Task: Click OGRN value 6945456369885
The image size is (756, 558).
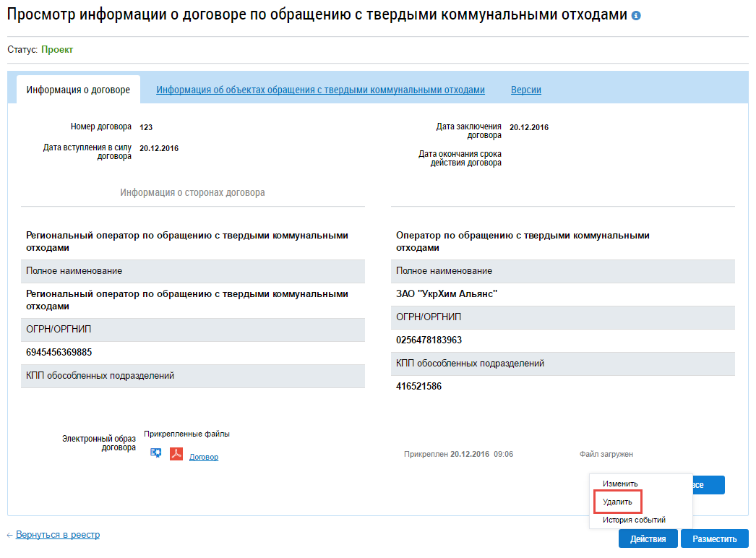Action: pyautogui.click(x=59, y=352)
